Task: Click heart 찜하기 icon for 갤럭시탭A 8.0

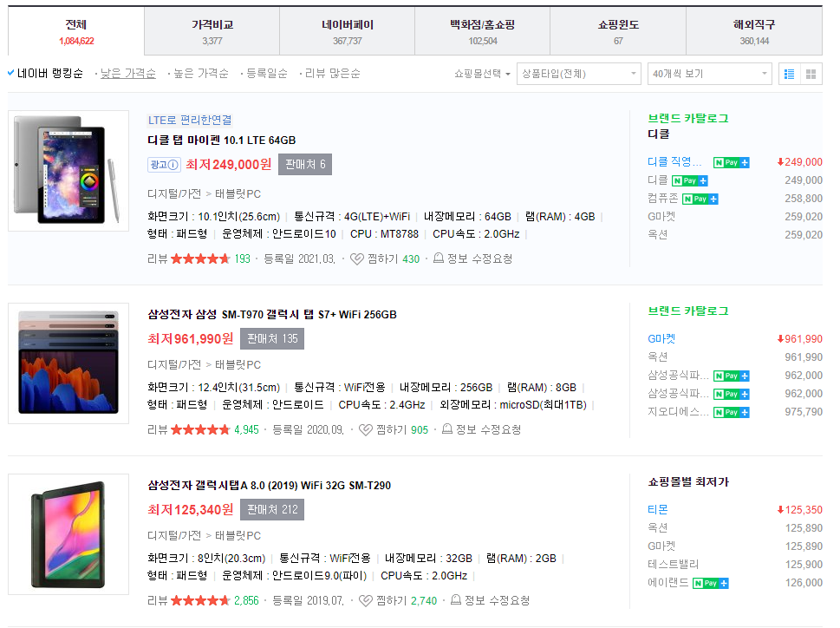Action: coord(365,601)
